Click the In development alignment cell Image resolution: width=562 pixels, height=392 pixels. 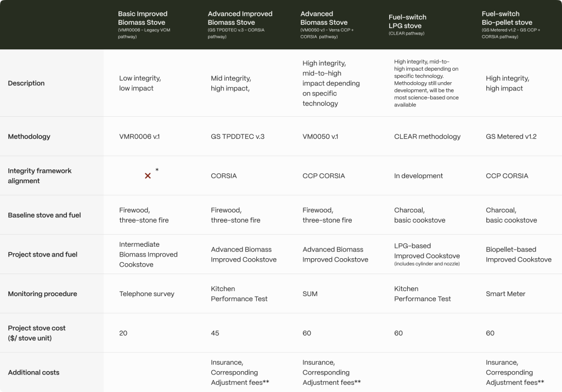418,176
